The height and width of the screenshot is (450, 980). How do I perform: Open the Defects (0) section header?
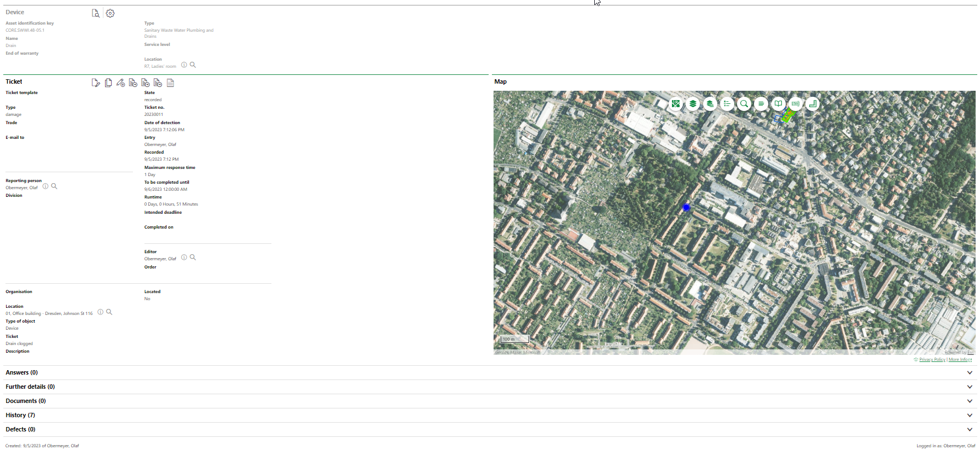click(x=20, y=429)
